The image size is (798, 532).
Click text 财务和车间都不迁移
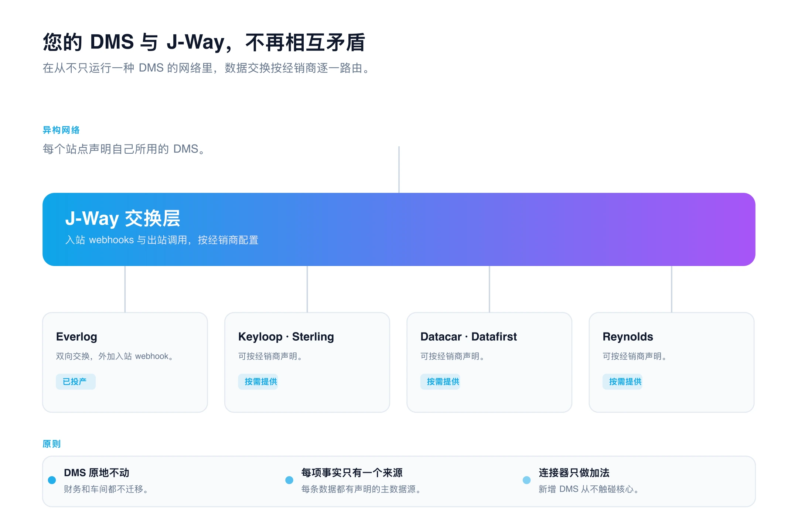coord(106,489)
